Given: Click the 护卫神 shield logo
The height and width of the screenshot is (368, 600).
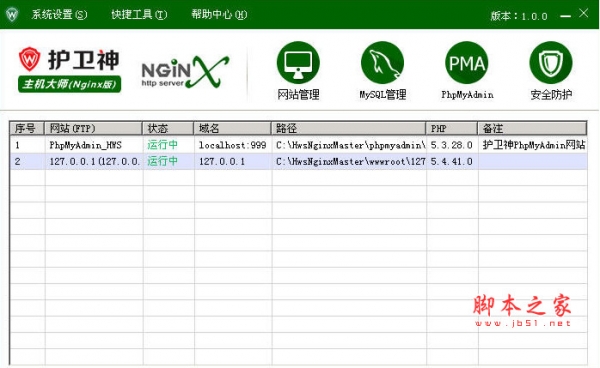Looking at the screenshot, I should pyautogui.click(x=29, y=59).
